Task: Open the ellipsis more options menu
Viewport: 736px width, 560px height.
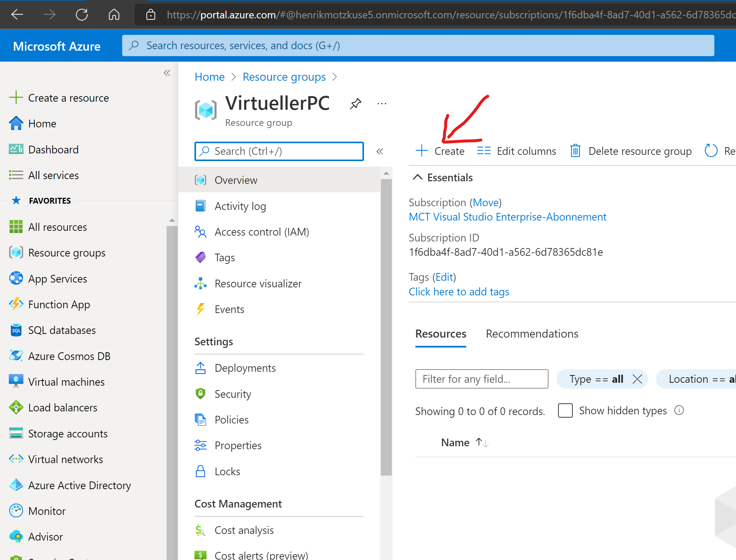Action: pos(382,104)
